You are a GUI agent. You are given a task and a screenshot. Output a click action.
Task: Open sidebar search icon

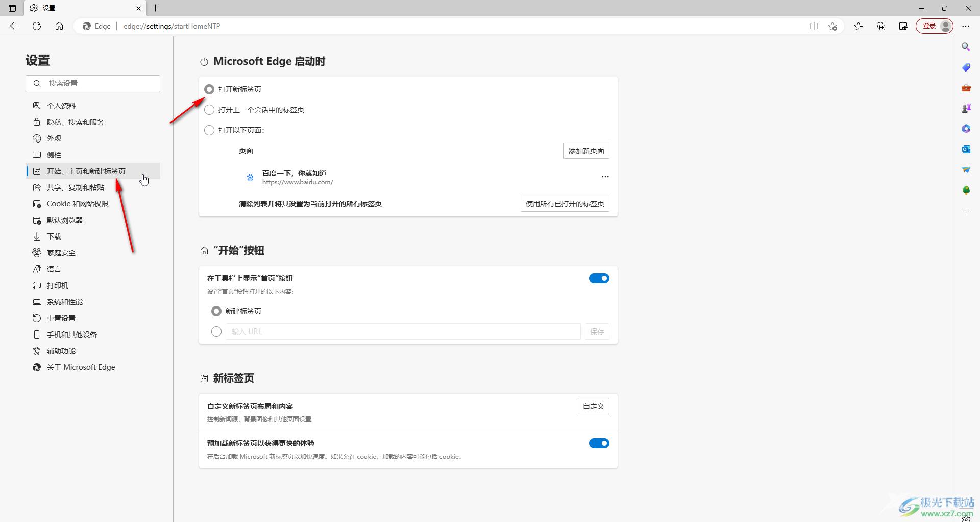click(x=966, y=47)
